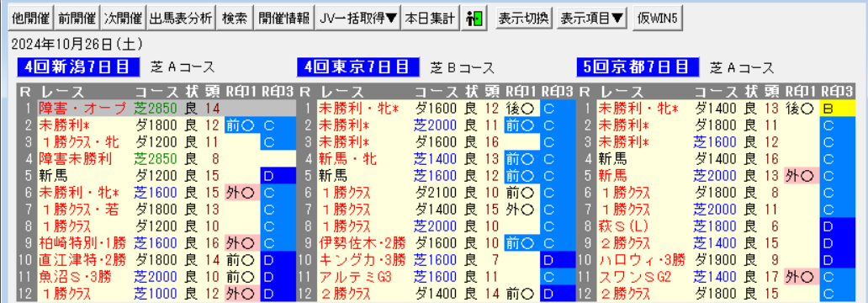Image resolution: width=868 pixels, height=303 pixels.
Task: Open Niigata race 障害・オープ
Action: (x=83, y=108)
